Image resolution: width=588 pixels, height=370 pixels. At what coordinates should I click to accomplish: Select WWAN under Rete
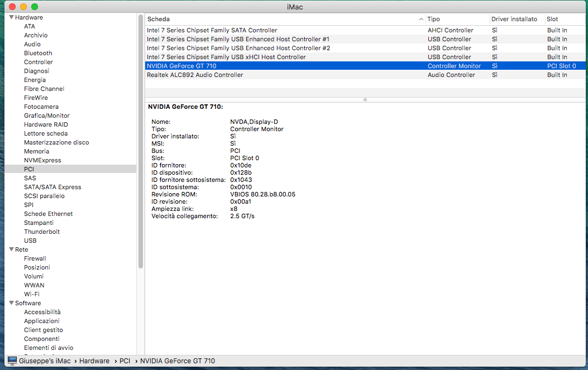34,285
